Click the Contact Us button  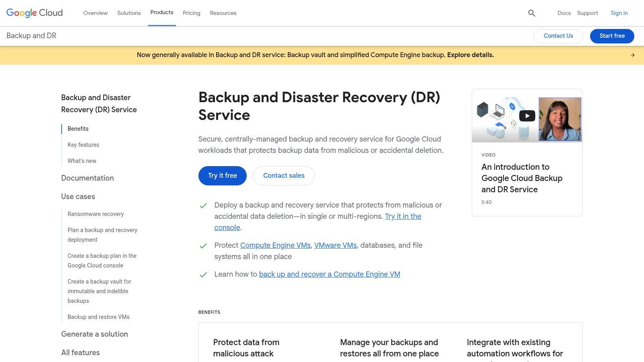tap(558, 36)
